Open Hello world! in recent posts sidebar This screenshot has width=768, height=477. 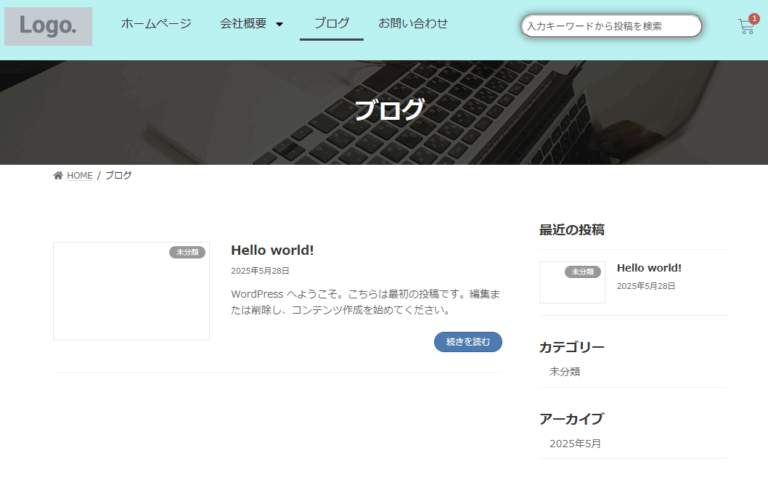[x=649, y=268]
